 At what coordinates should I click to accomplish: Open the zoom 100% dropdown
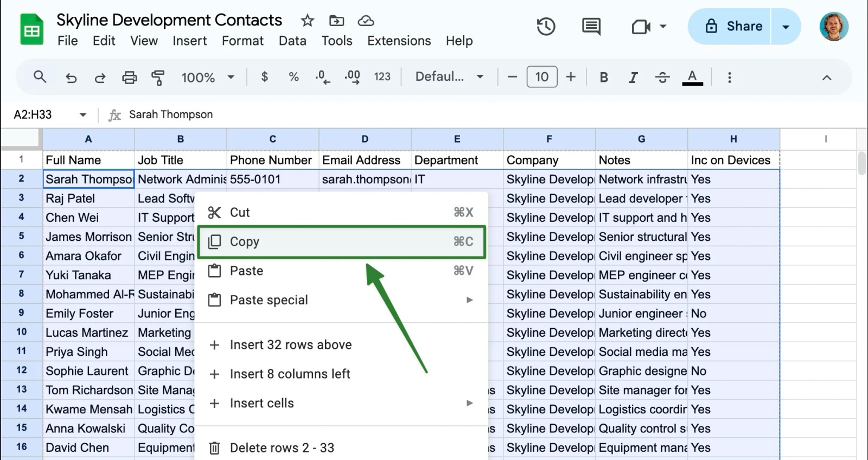point(208,77)
